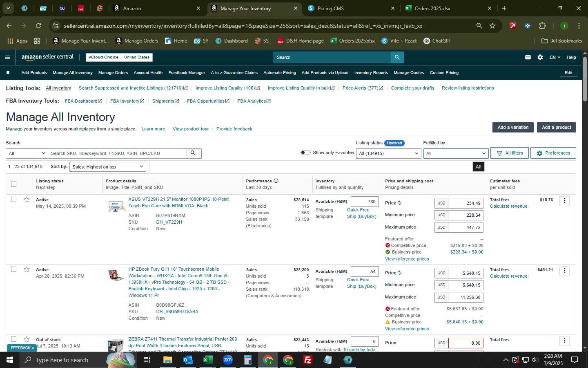Open the Seller Central hamburger menu
Screen dimensions: 588x368
pos(8,57)
